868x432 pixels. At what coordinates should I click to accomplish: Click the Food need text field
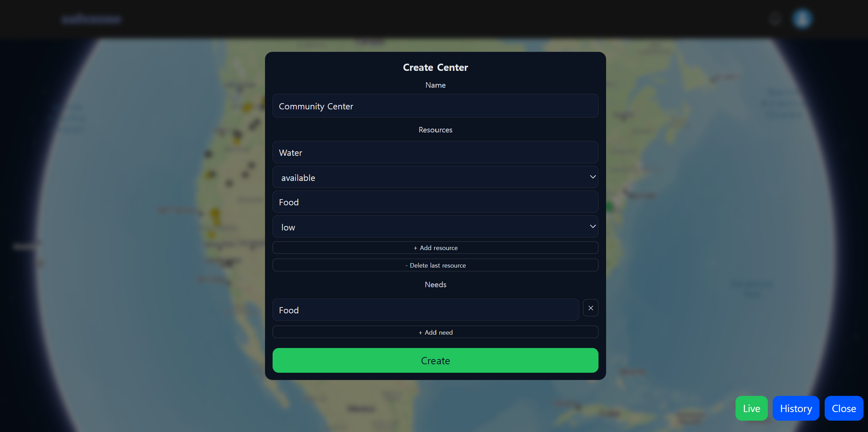pos(425,310)
